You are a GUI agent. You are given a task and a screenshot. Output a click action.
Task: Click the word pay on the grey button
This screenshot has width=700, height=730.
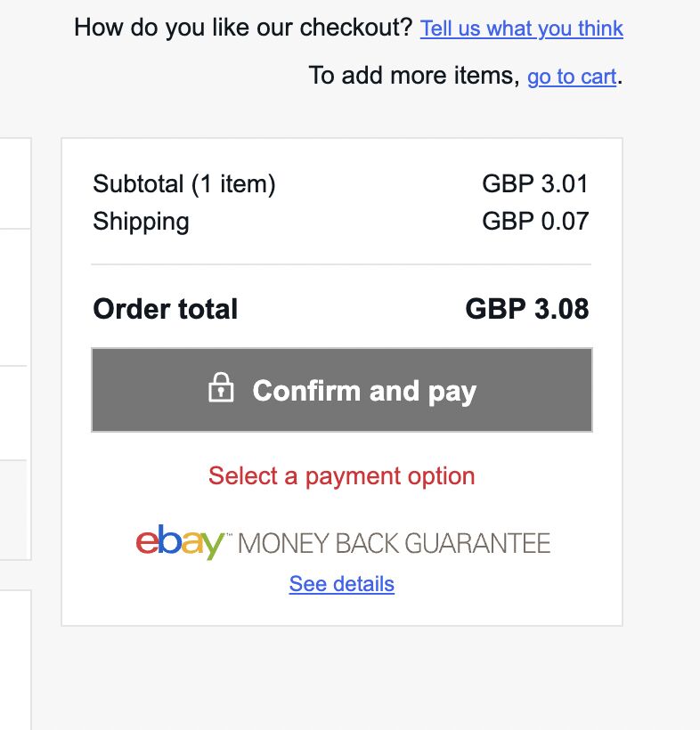click(452, 392)
